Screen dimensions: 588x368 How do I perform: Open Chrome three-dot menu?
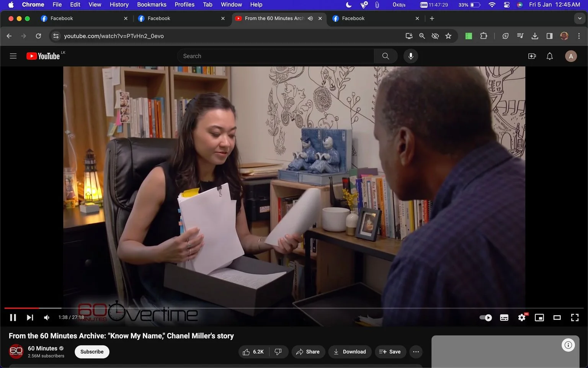click(579, 36)
